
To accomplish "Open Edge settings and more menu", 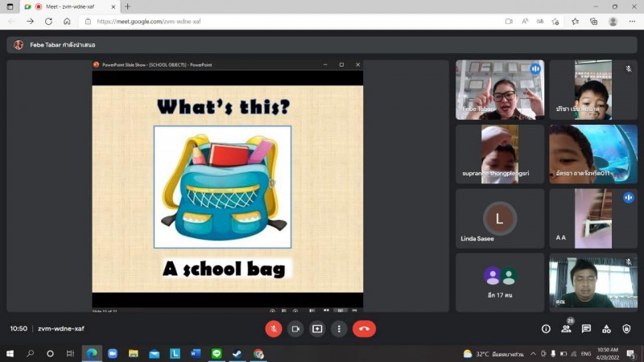I will (631, 22).
